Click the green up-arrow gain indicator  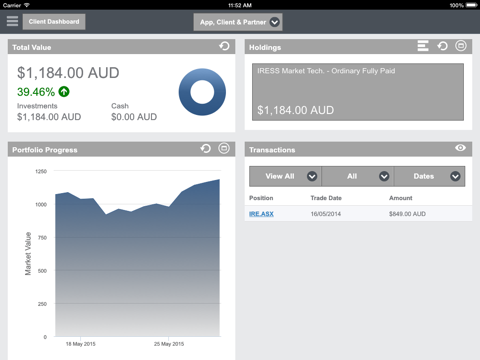click(64, 91)
